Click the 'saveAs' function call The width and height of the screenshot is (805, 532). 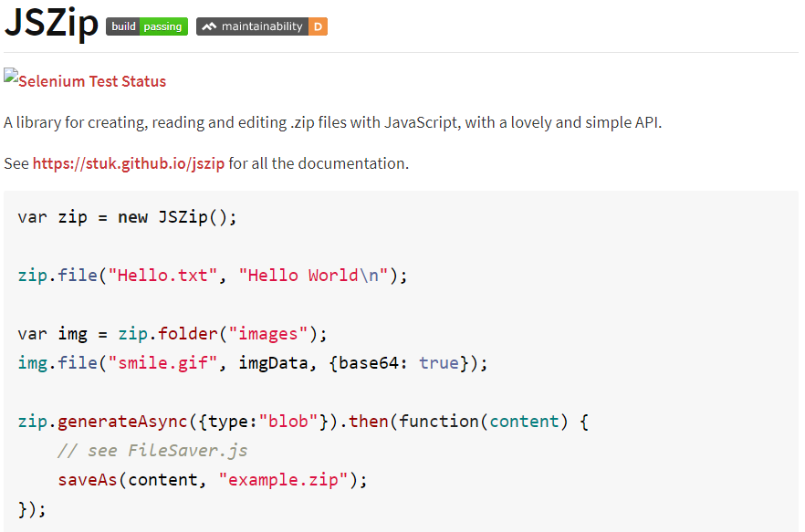pyautogui.click(x=88, y=480)
